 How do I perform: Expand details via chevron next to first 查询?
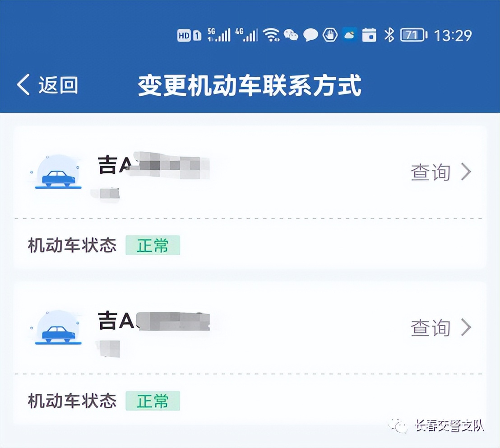466,172
